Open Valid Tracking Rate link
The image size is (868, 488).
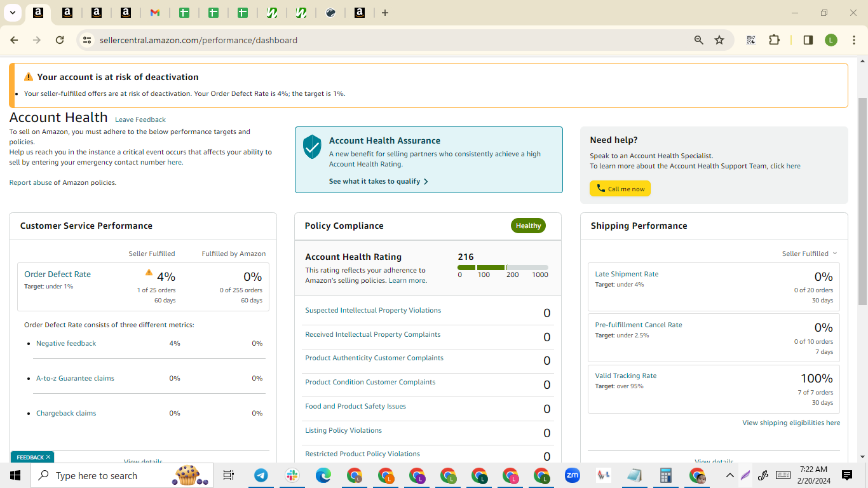point(626,376)
